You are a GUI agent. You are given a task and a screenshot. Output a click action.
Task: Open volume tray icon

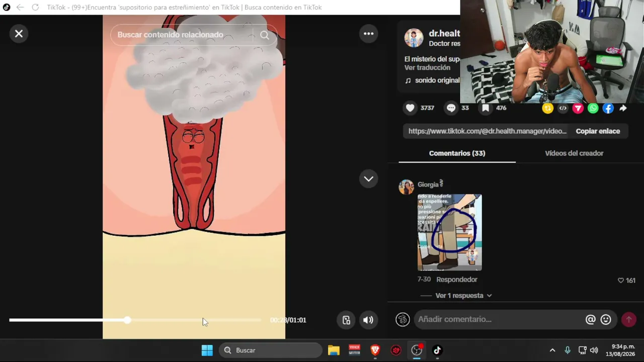point(594,350)
